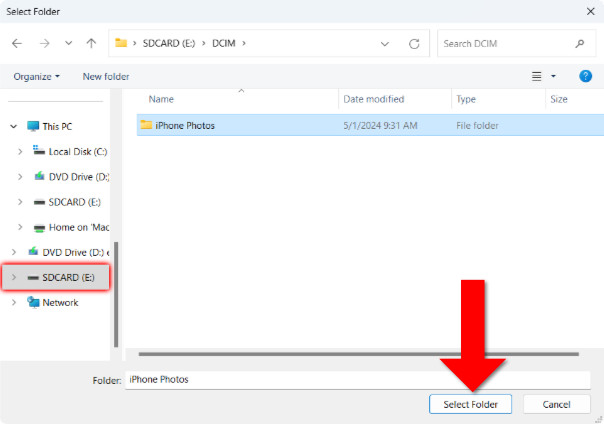The image size is (604, 424).
Task: Click the Folder name text field
Action: 357,380
